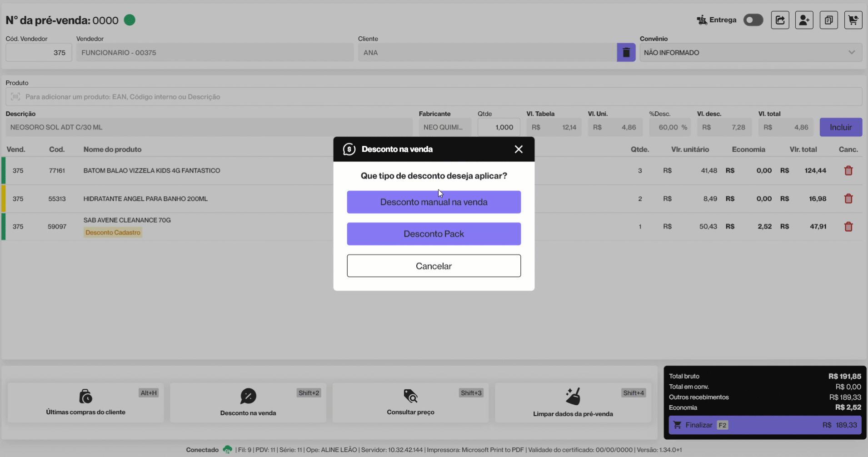Click the Qtde field showing 1,000

499,127
